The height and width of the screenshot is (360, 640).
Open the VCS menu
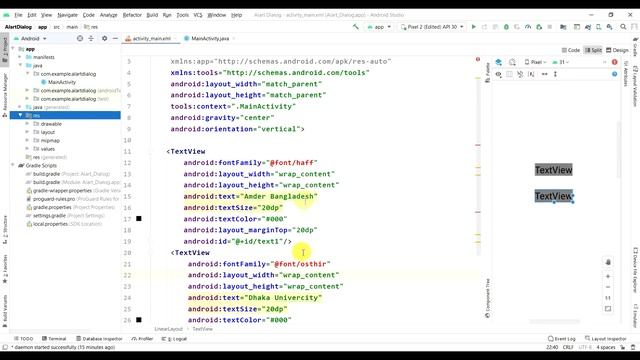[x=198, y=15]
